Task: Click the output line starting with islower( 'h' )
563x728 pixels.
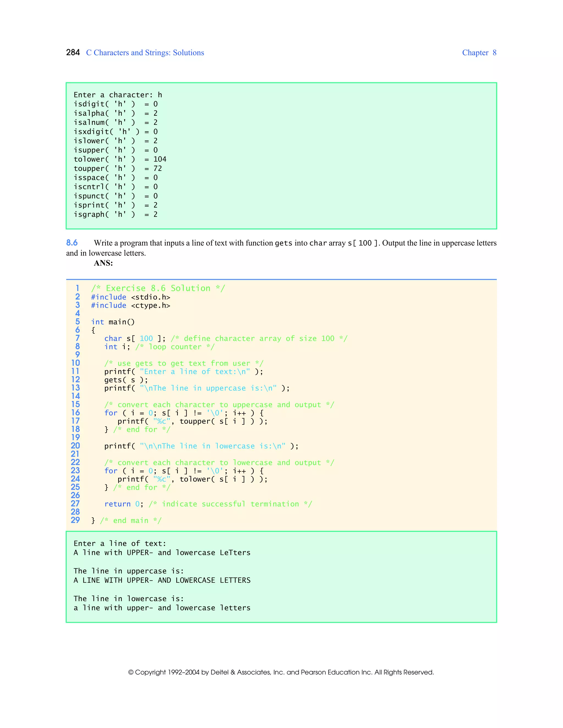Action: (115, 141)
